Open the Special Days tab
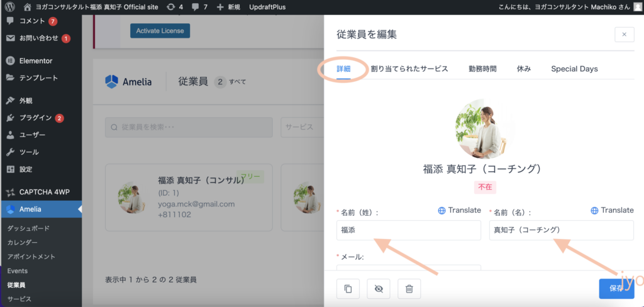This screenshot has height=307, width=644. pyautogui.click(x=574, y=69)
